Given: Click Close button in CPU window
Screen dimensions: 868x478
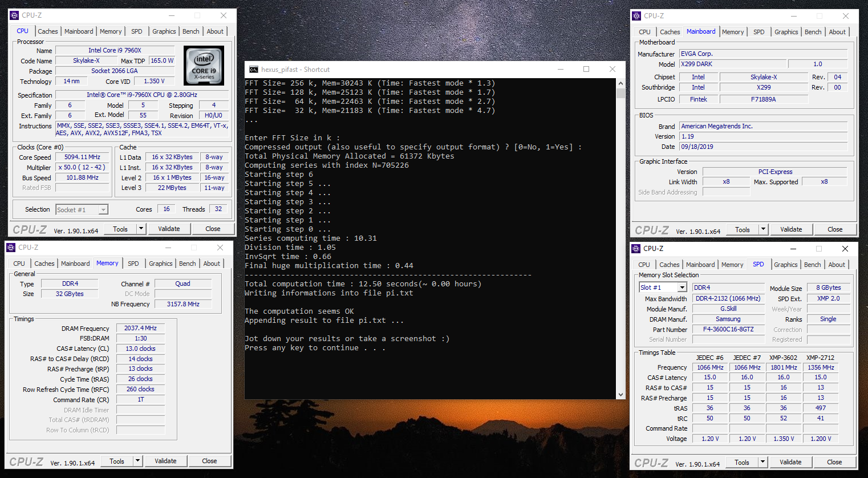Looking at the screenshot, I should (x=213, y=229).
